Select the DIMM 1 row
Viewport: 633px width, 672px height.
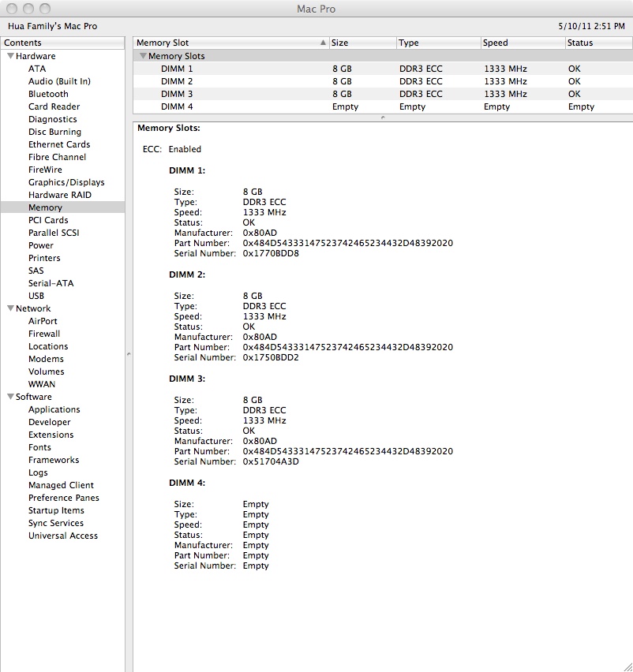click(x=383, y=69)
